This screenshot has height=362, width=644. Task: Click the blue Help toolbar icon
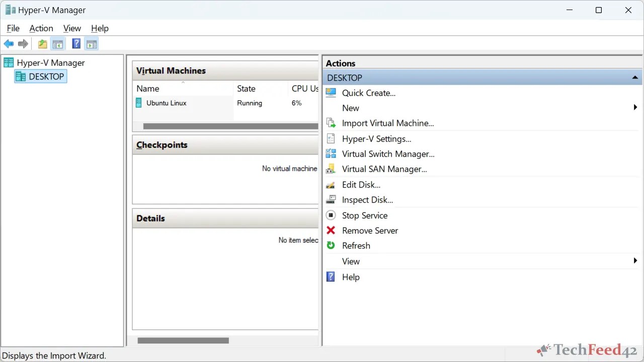76,44
